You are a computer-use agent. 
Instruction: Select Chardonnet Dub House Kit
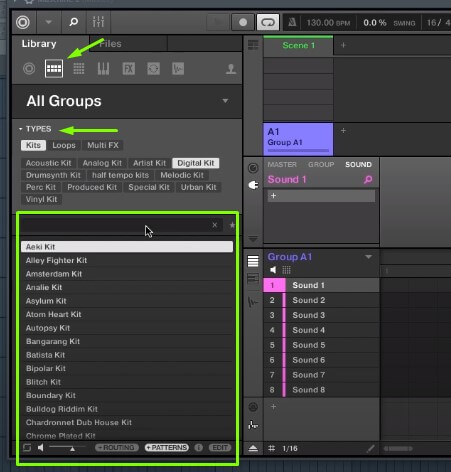(x=127, y=422)
